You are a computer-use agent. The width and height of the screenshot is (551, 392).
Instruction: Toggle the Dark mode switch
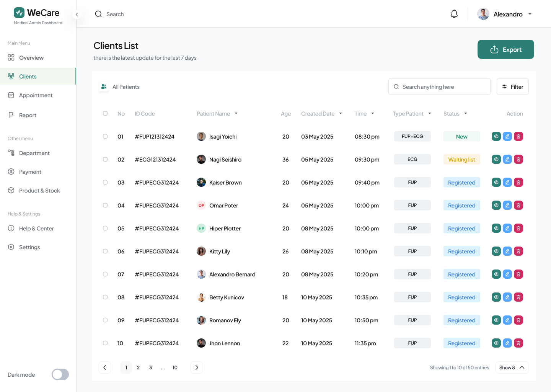[x=60, y=374]
